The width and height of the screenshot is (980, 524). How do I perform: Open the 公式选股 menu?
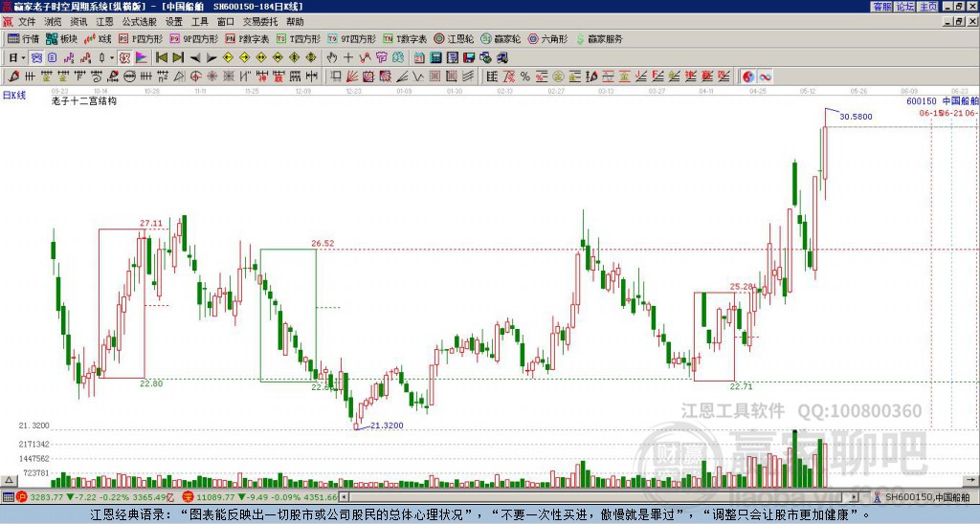coord(140,22)
